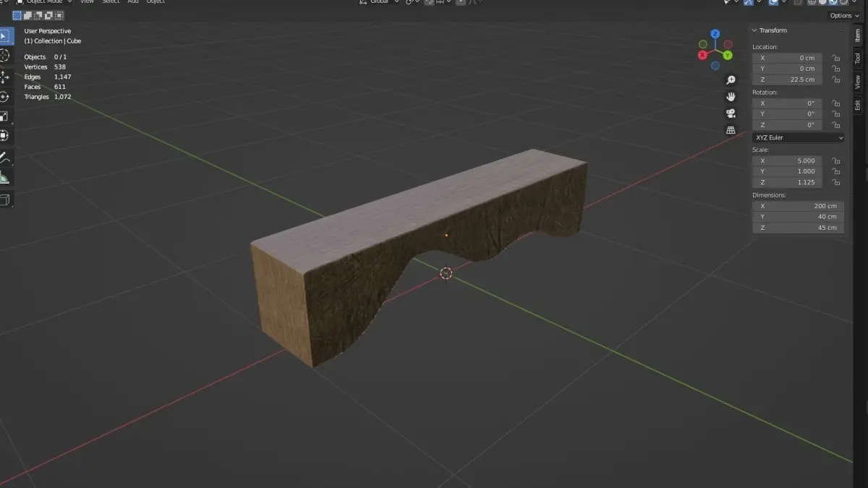Select the Transform tool
The width and height of the screenshot is (868, 488).
(x=6, y=135)
